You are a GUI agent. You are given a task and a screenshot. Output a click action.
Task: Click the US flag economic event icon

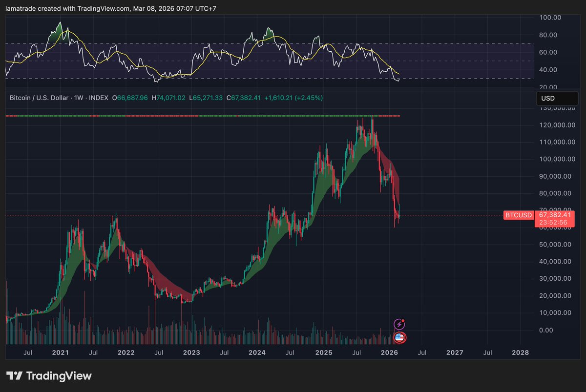[x=399, y=337]
